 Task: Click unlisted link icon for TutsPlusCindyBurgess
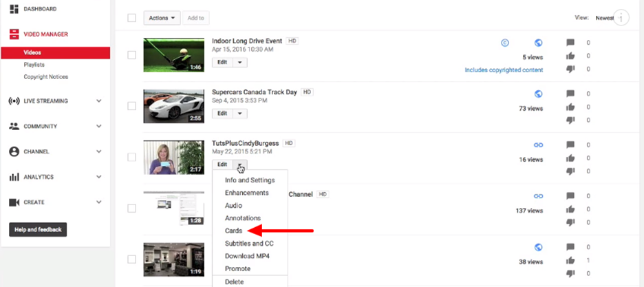(x=538, y=145)
